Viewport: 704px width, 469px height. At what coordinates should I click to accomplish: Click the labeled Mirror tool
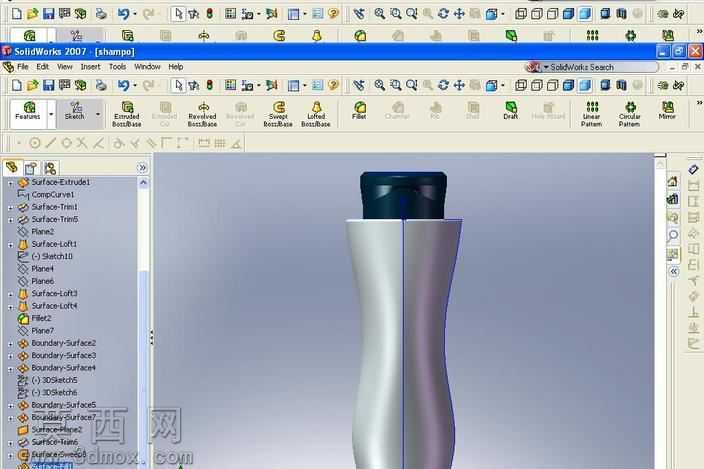667,110
